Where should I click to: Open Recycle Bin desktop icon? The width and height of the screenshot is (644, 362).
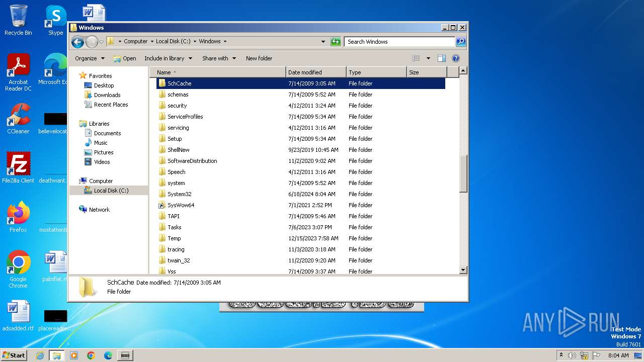pyautogui.click(x=18, y=20)
